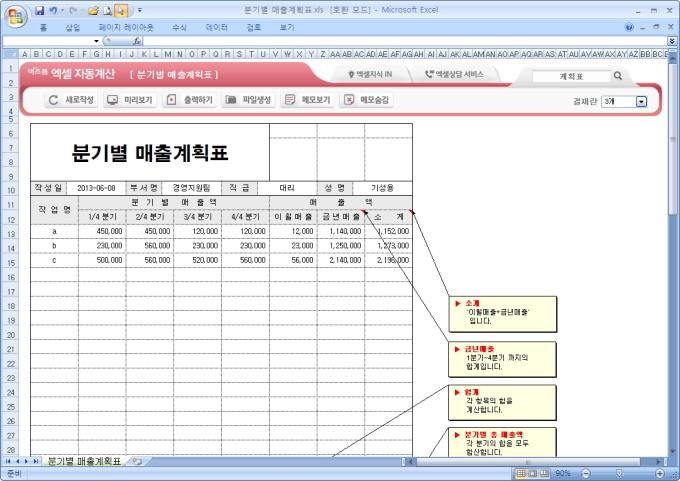Viewport: 680px width, 481px height.
Task: Switch to Normal view in status bar
Action: [x=520, y=473]
